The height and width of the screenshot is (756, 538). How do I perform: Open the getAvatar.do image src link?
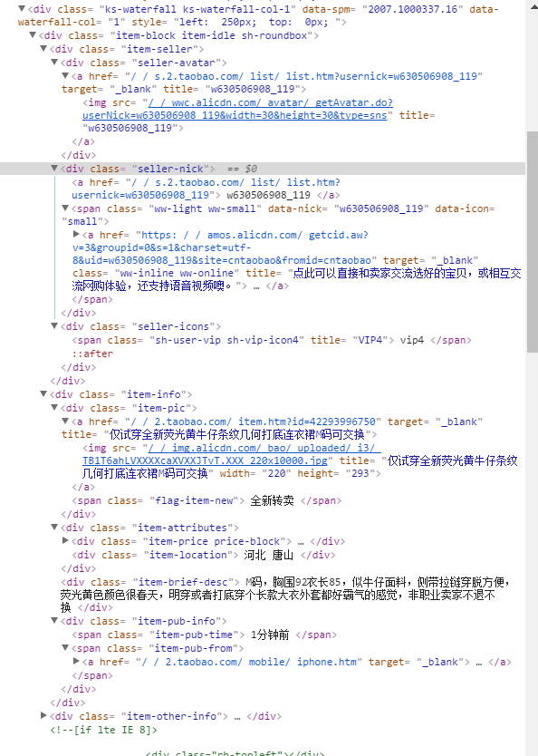(237, 109)
